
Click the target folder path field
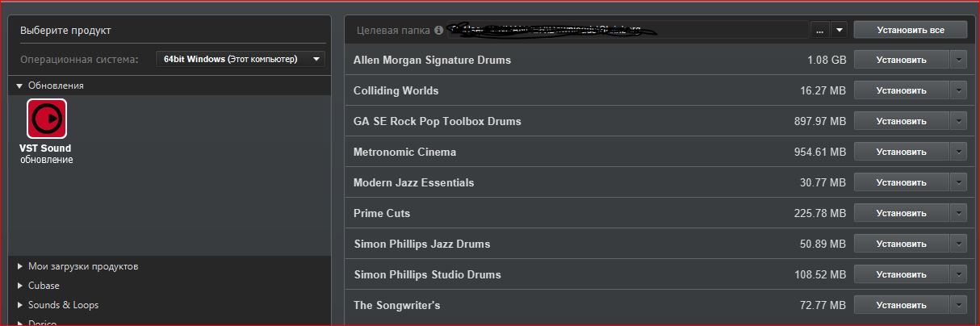626,30
